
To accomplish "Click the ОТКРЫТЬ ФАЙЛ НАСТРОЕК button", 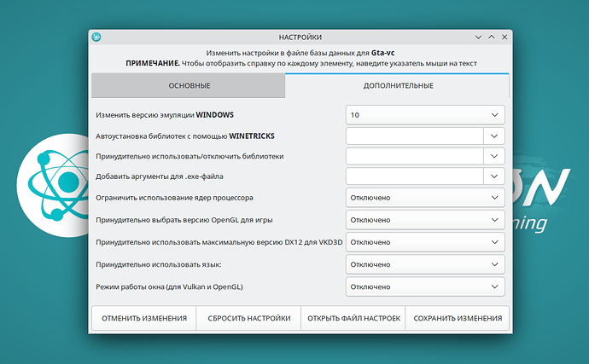I will 353,318.
